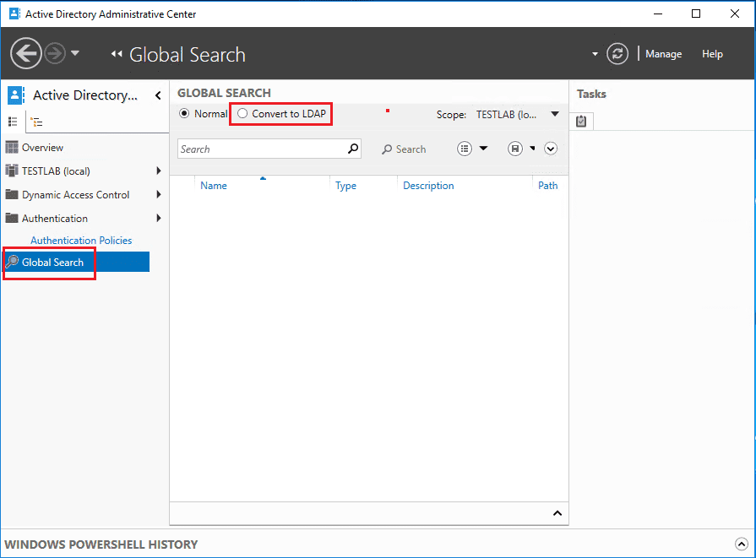Click the back navigation arrow
This screenshot has height=558, width=756.
[26, 54]
